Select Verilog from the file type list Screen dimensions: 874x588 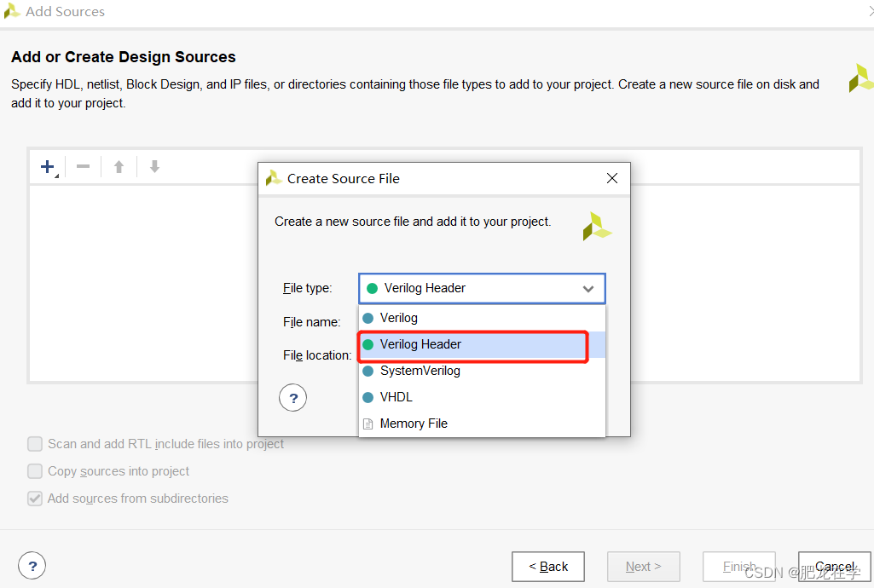(x=482, y=318)
